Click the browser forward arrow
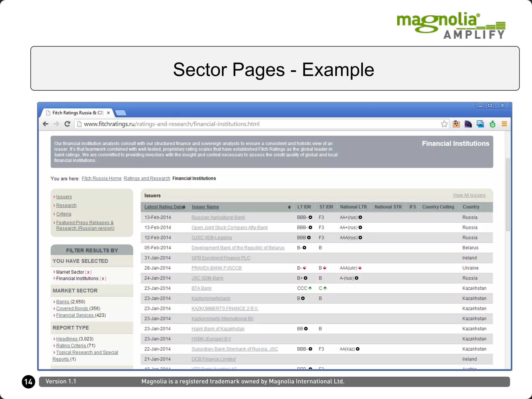Viewport: 532px width, 399px height. pos(56,124)
